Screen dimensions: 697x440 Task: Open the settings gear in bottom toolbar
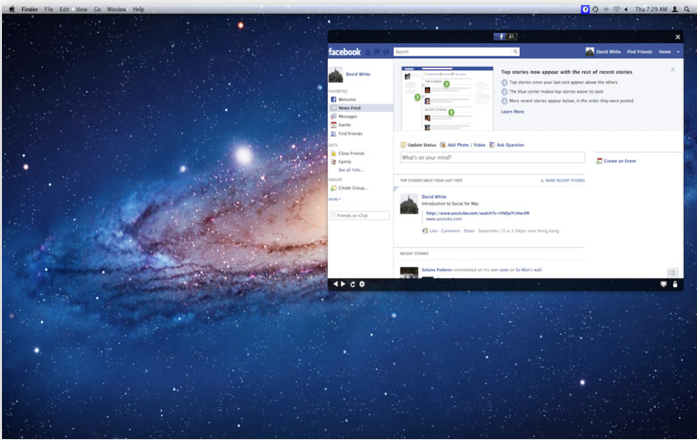click(x=362, y=284)
